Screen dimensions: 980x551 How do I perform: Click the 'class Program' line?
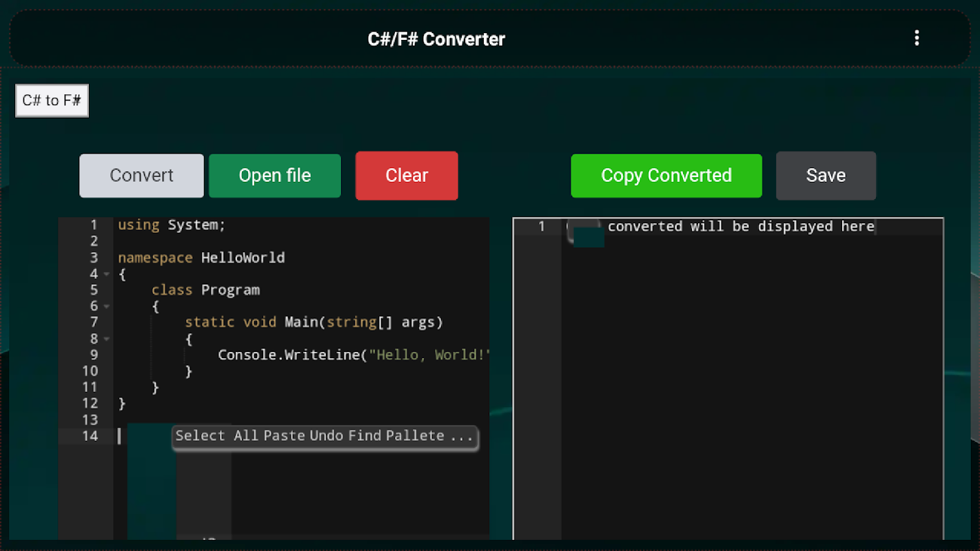click(x=205, y=290)
